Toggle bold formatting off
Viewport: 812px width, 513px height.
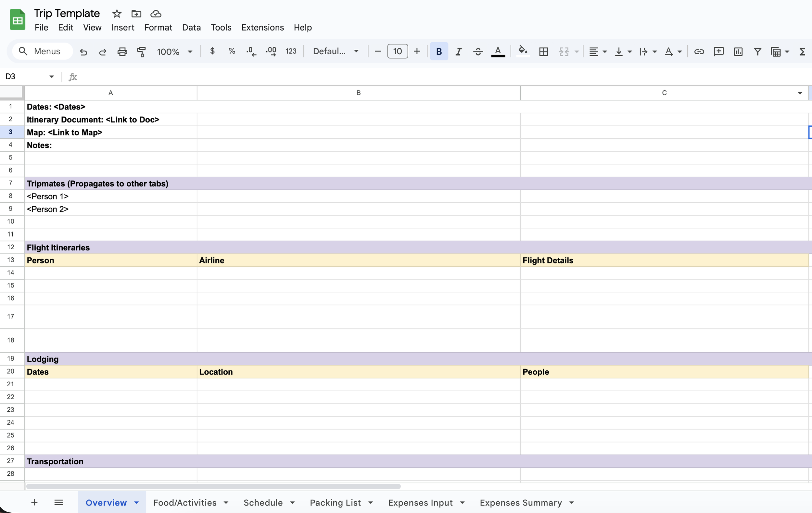439,51
